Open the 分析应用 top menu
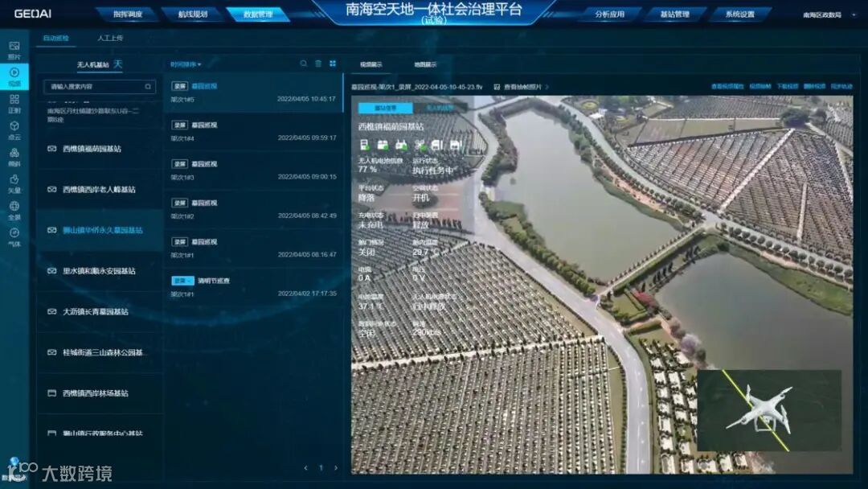This screenshot has width=868, height=489. tap(609, 14)
